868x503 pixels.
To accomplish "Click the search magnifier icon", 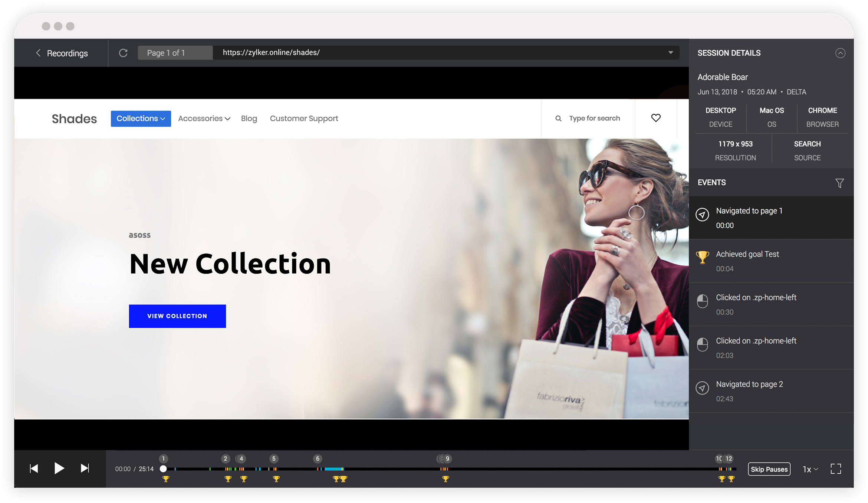I will click(558, 118).
